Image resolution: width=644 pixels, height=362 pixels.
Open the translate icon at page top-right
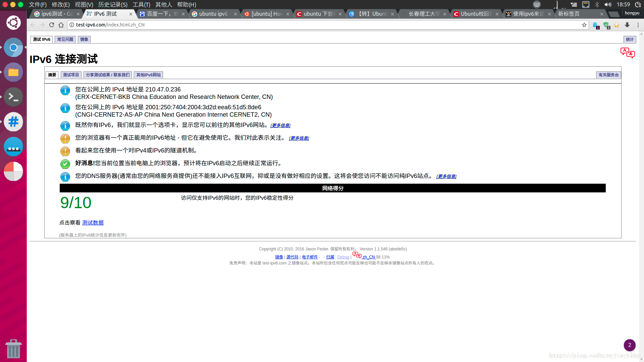pyautogui.click(x=627, y=53)
